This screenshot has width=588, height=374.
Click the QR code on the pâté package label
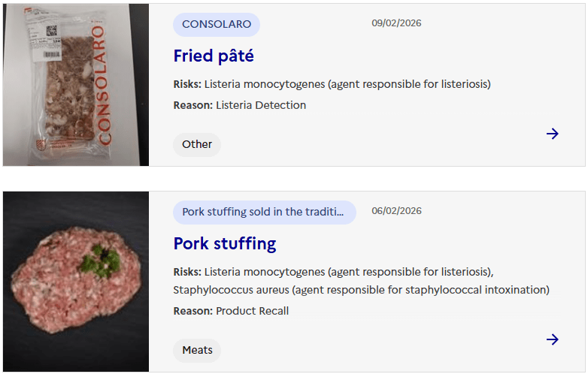(52, 32)
